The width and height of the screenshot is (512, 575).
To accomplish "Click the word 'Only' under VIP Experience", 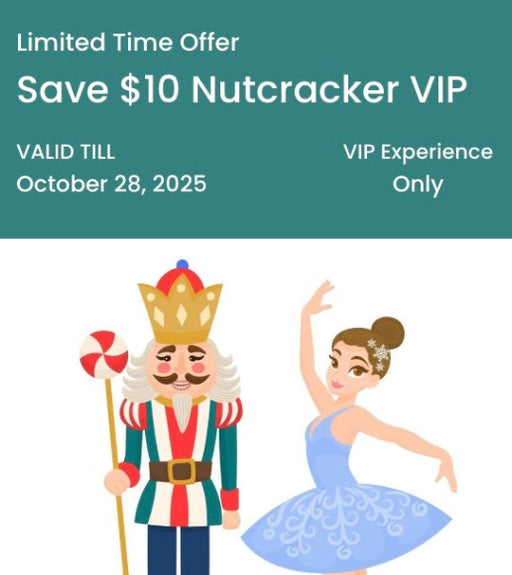I will pyautogui.click(x=418, y=185).
